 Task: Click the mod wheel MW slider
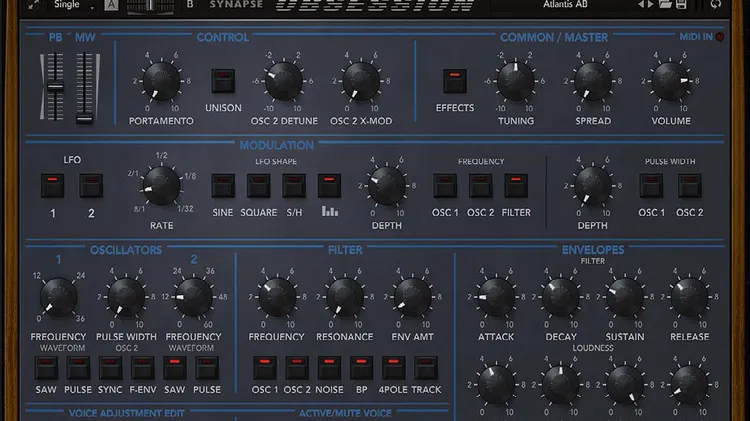pyautogui.click(x=85, y=88)
